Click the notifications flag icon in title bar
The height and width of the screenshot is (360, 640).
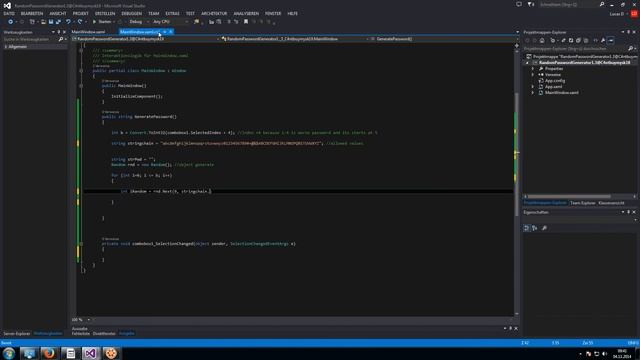[x=530, y=4]
